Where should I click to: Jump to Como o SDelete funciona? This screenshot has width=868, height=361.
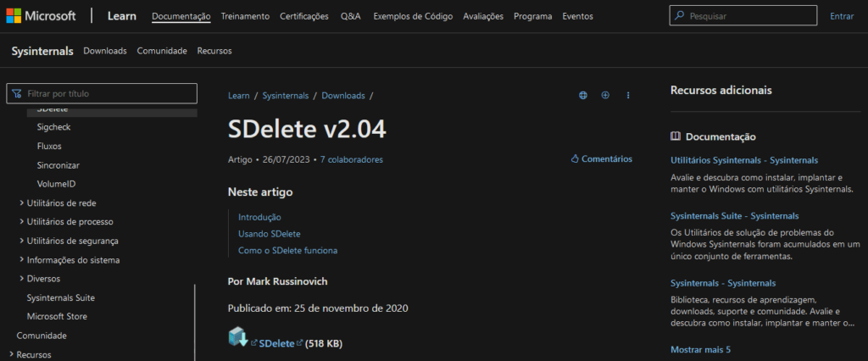pyautogui.click(x=288, y=250)
